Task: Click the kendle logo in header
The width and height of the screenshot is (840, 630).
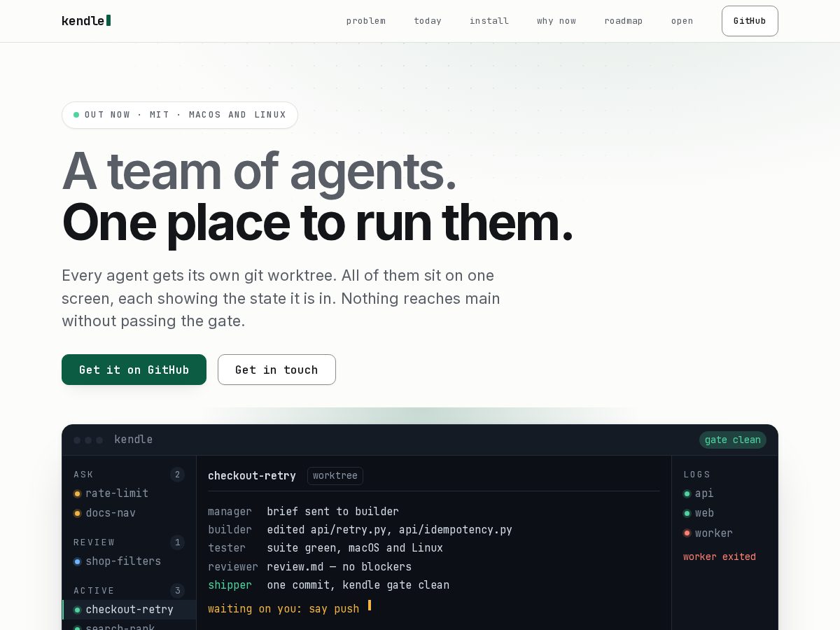Action: click(86, 20)
